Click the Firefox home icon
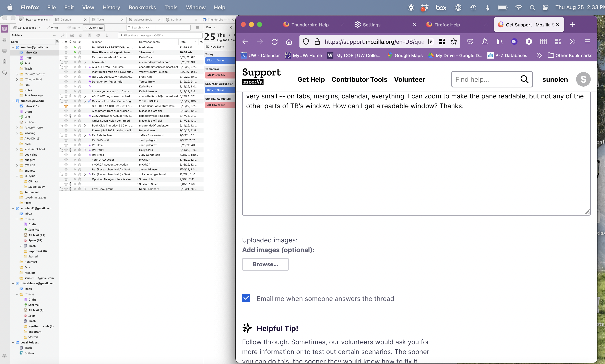This screenshot has height=364, width=605. pos(289,42)
